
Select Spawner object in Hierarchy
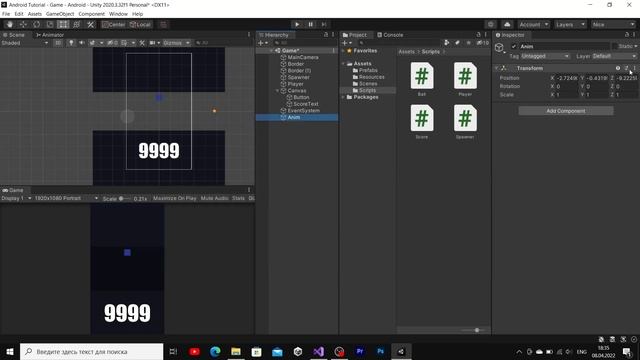(x=298, y=78)
